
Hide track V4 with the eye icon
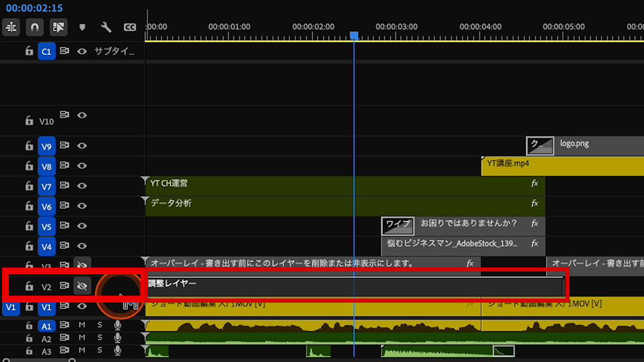(x=82, y=246)
